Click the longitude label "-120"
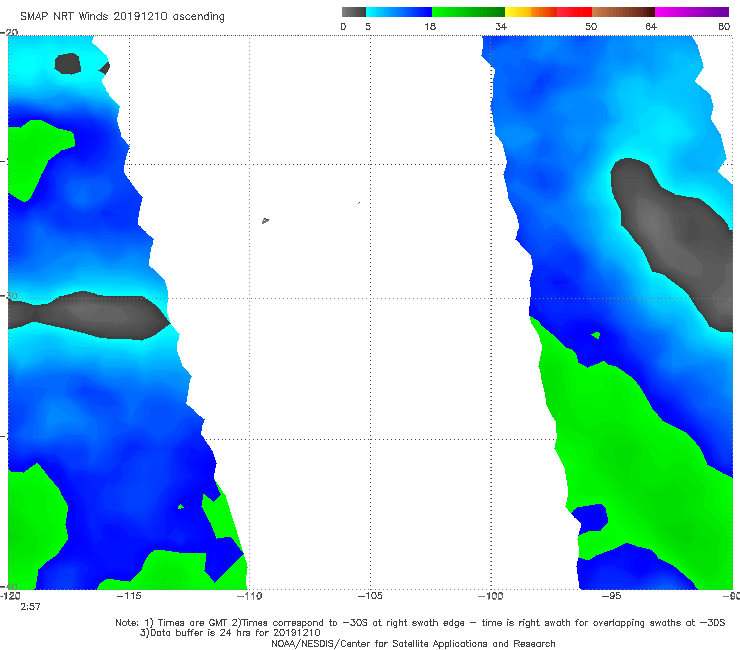This screenshot has width=740, height=650. 10,596
